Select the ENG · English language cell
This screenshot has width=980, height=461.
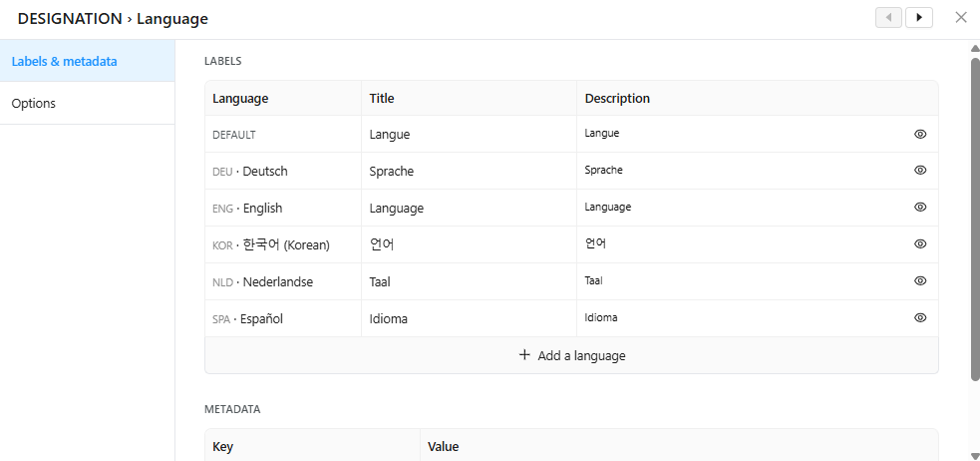(283, 208)
